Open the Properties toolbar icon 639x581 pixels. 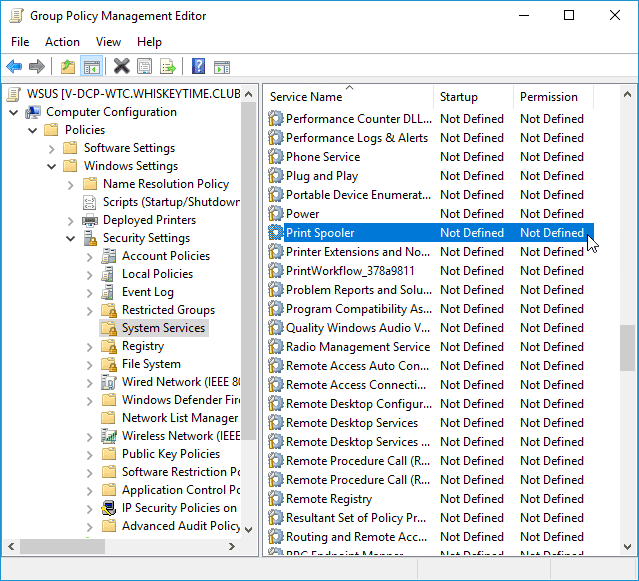[x=144, y=66]
